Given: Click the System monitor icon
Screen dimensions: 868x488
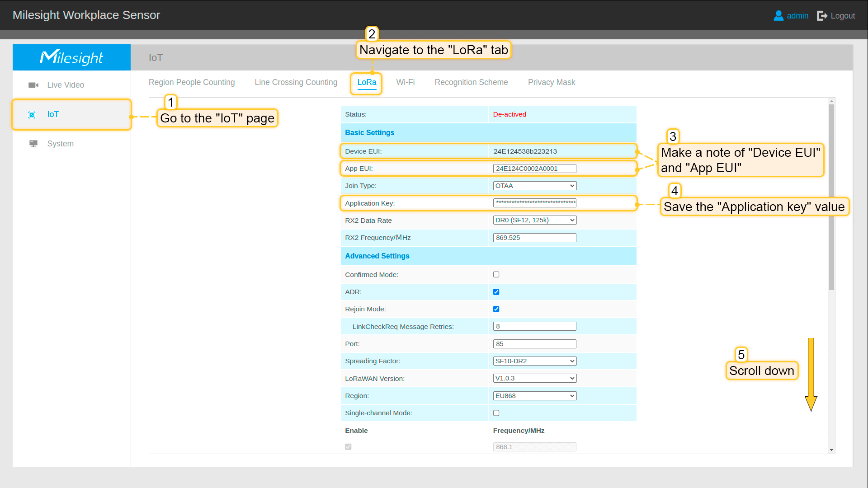Looking at the screenshot, I should point(33,144).
